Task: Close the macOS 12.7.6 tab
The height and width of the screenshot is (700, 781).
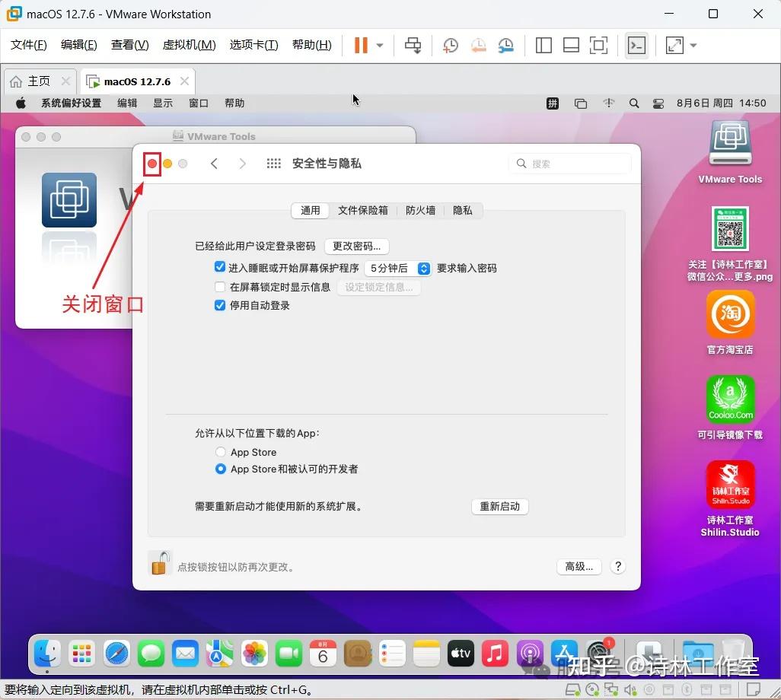Action: (x=184, y=81)
